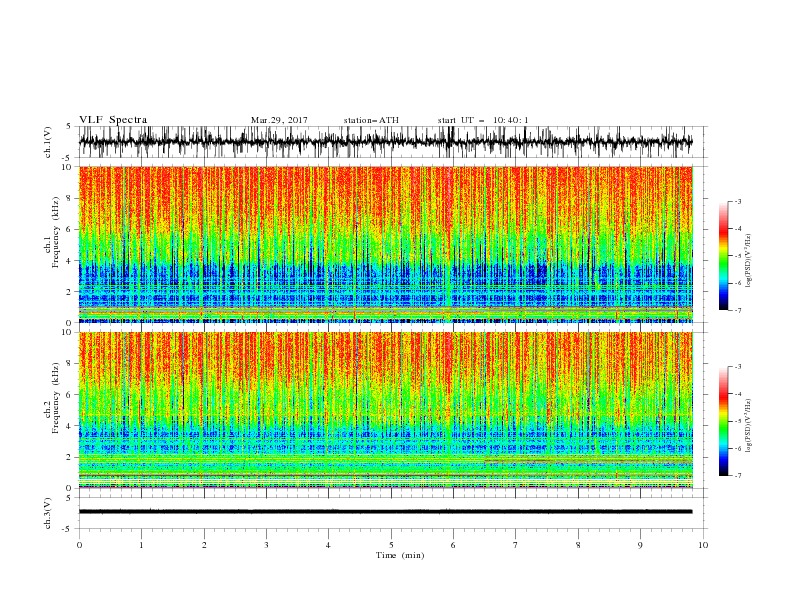Click the "VLF Spectra" plot title
This screenshot has height=612, width=792.
(113, 120)
